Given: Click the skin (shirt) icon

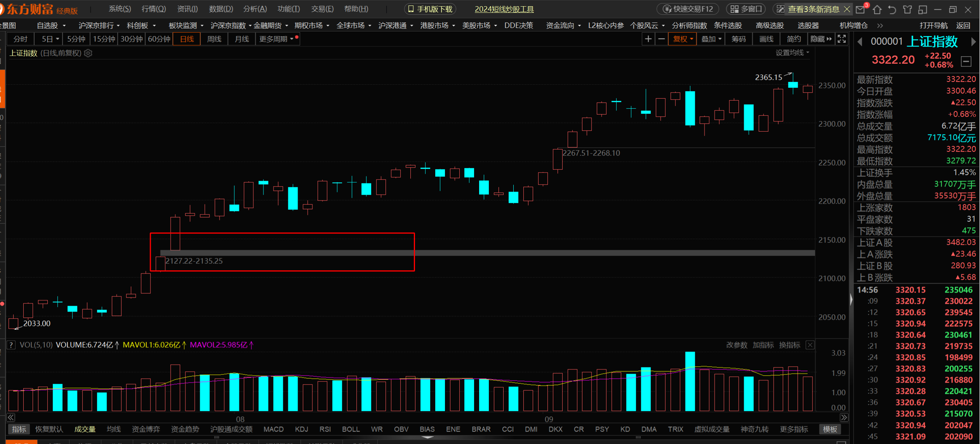Looking at the screenshot, I should (907, 9).
